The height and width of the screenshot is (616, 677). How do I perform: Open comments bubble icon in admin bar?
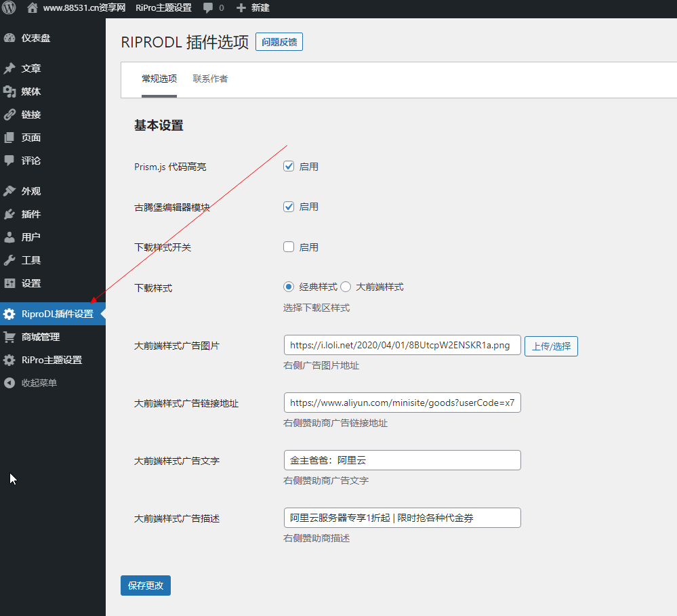[207, 7]
